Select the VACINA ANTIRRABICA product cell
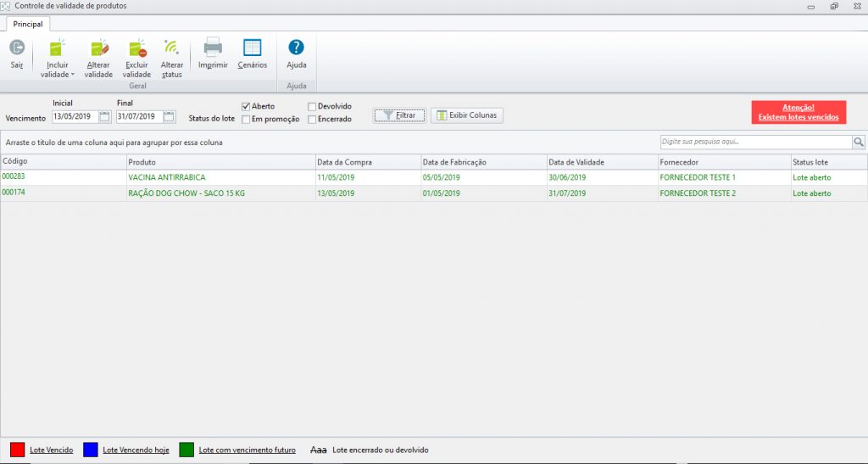The height and width of the screenshot is (464, 868). tap(221, 177)
